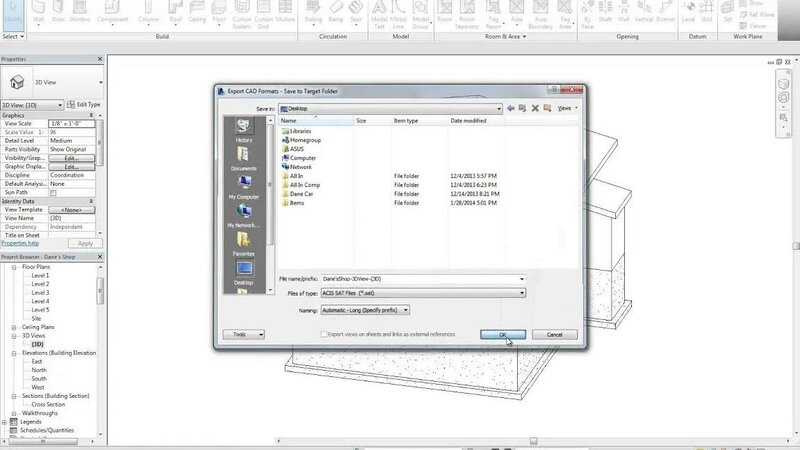800x450 pixels.
Task: Select the Items folder in file list
Action: (x=296, y=203)
